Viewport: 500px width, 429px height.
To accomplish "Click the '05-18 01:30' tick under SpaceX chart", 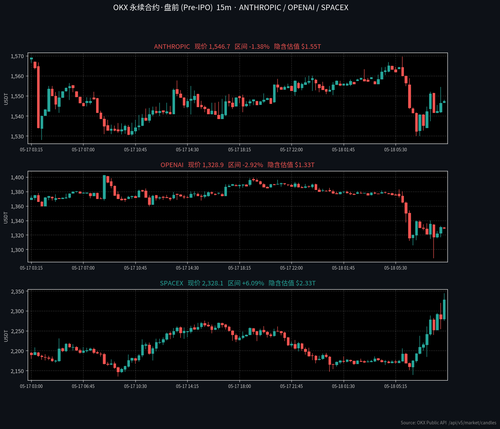I will point(343,386).
